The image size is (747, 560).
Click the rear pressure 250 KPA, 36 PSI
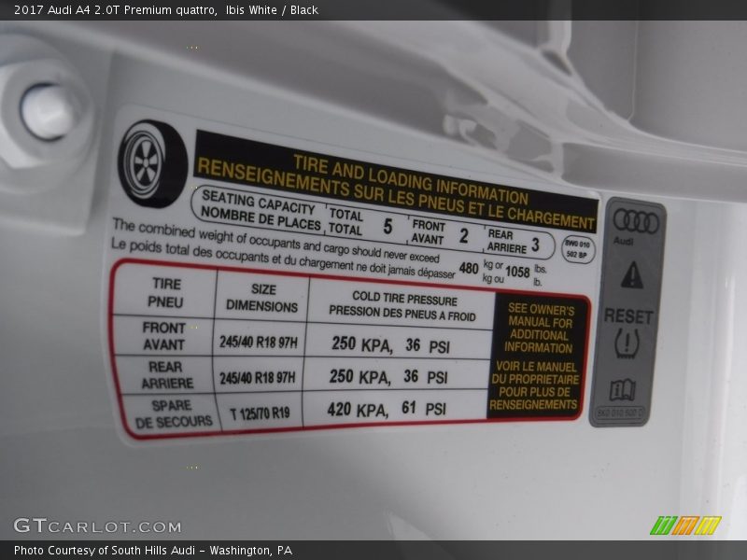click(388, 377)
